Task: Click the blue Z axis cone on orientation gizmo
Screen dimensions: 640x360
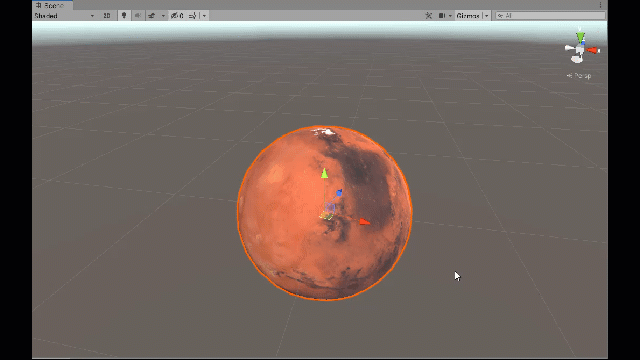Action: pyautogui.click(x=583, y=43)
